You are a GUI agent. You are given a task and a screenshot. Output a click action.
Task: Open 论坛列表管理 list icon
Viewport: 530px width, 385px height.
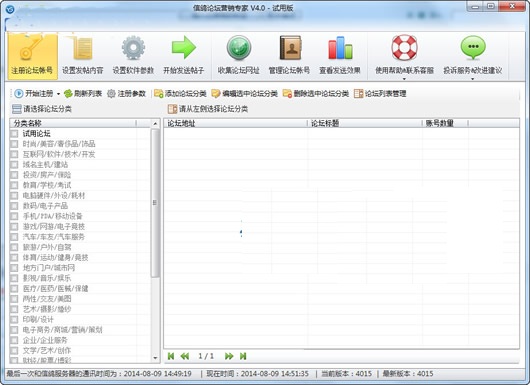(359, 93)
